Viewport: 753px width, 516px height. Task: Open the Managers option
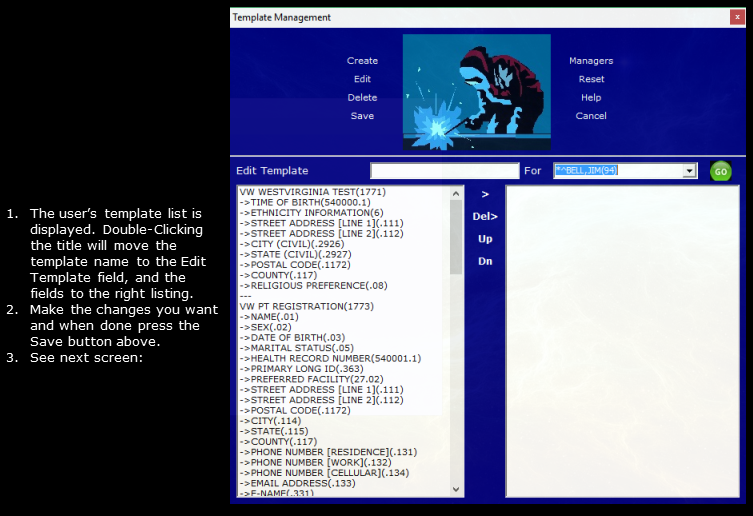coord(591,61)
